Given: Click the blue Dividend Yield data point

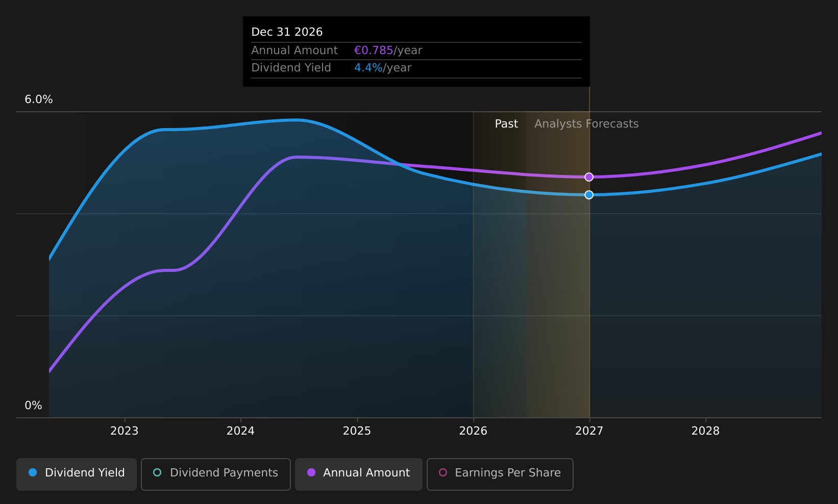Looking at the screenshot, I should (x=589, y=195).
